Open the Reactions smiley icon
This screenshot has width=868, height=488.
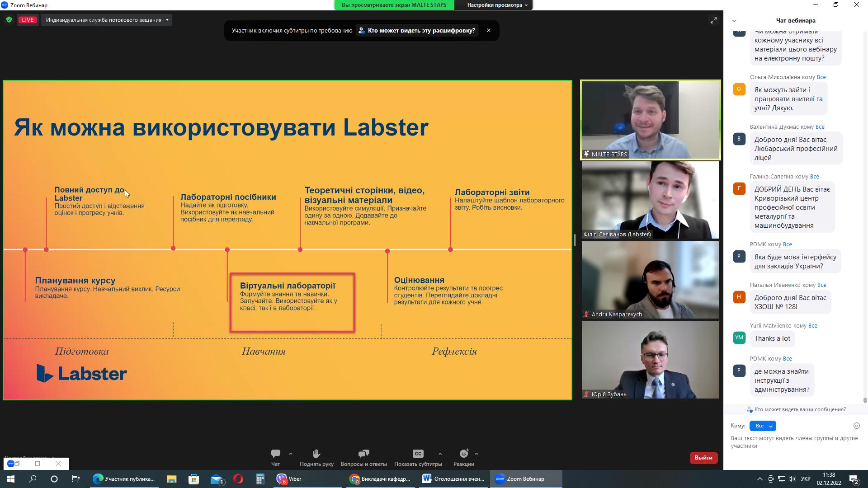[x=463, y=454]
